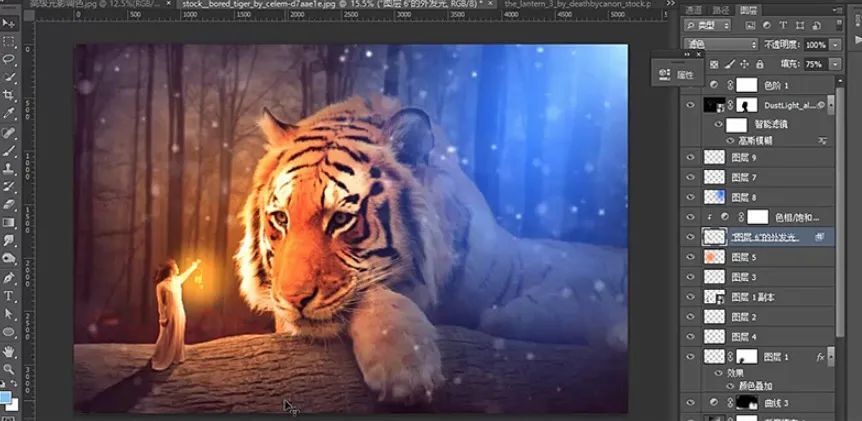The image size is (862, 421).
Task: Hide layer 图层 9
Action: coord(691,157)
